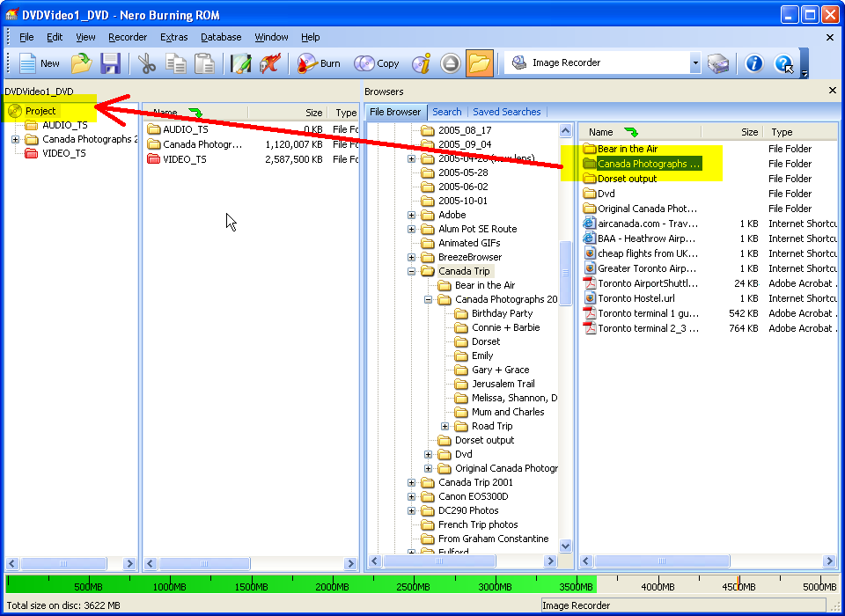Screen dimensions: 845x616
Task: Expand the Road Trip folder node
Action: click(x=445, y=427)
